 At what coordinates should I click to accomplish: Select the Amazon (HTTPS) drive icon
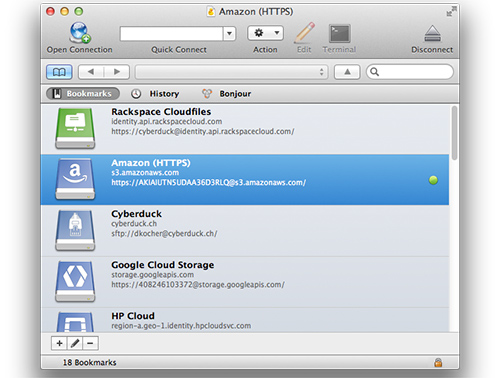pos(75,179)
